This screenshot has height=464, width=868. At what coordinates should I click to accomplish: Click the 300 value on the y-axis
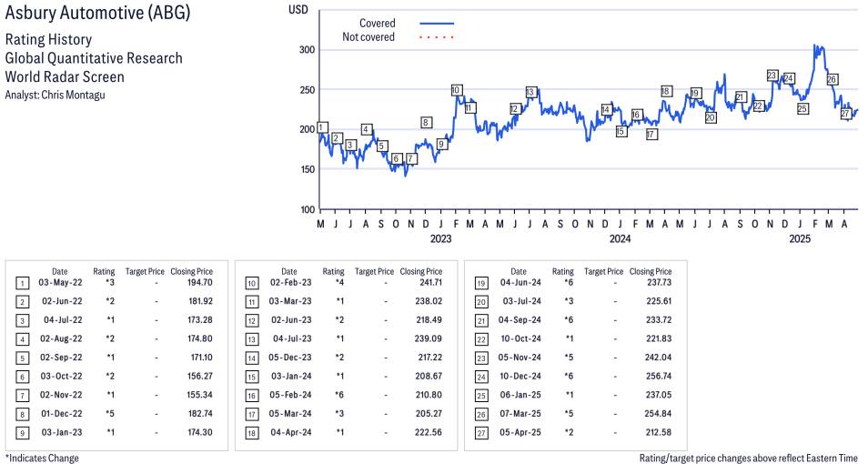307,50
